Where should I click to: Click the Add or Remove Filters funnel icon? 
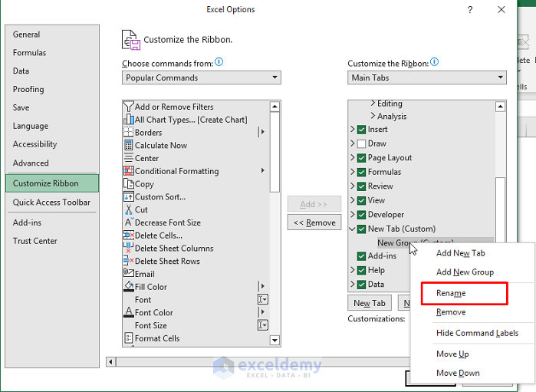tap(129, 107)
